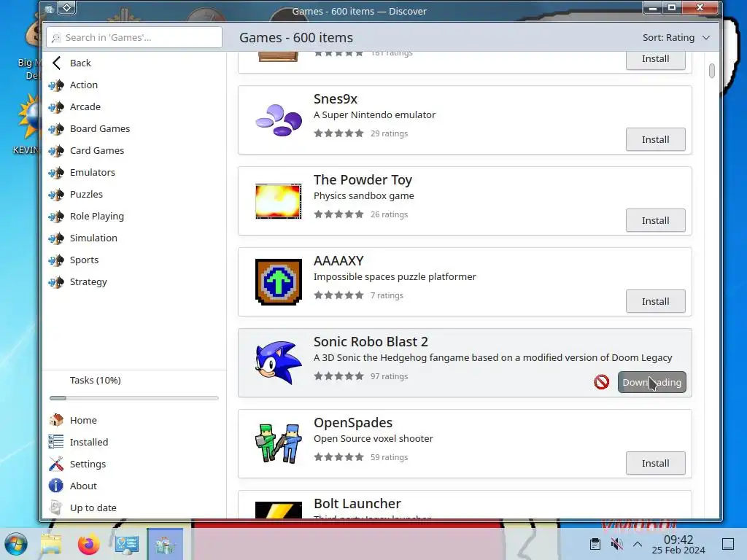Viewport: 747px width, 560px height.
Task: Install Snes9x
Action: click(656, 139)
